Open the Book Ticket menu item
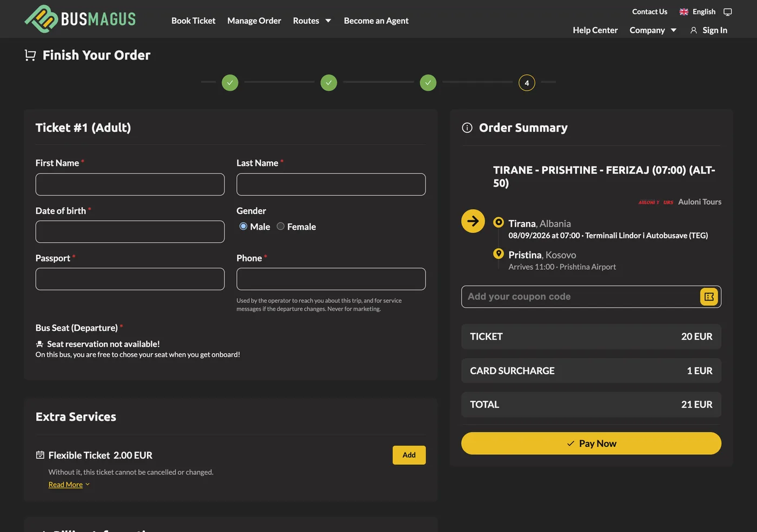Image resolution: width=757 pixels, height=532 pixels. [193, 21]
